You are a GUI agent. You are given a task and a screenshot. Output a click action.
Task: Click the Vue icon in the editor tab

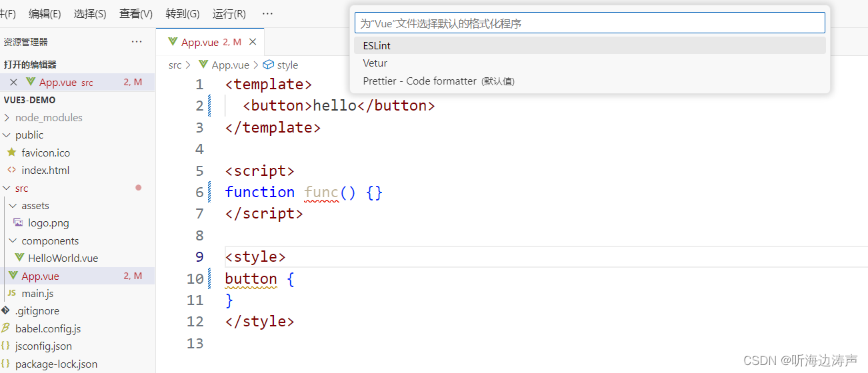[172, 42]
